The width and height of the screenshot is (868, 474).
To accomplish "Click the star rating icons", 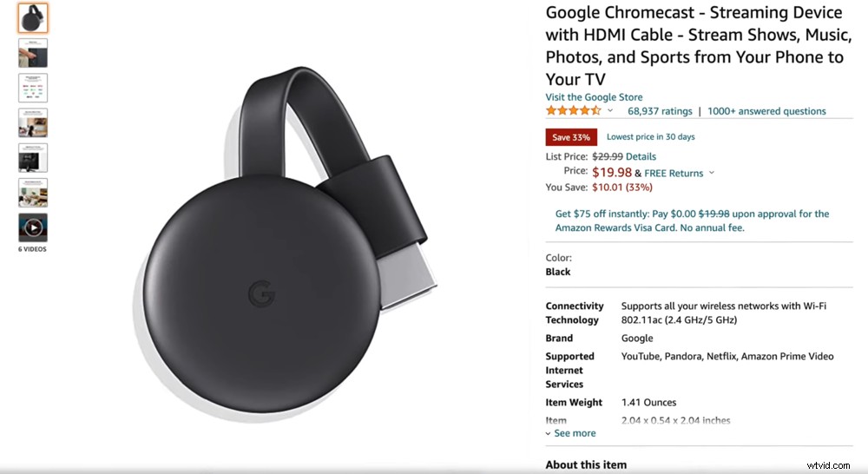I will click(x=574, y=111).
